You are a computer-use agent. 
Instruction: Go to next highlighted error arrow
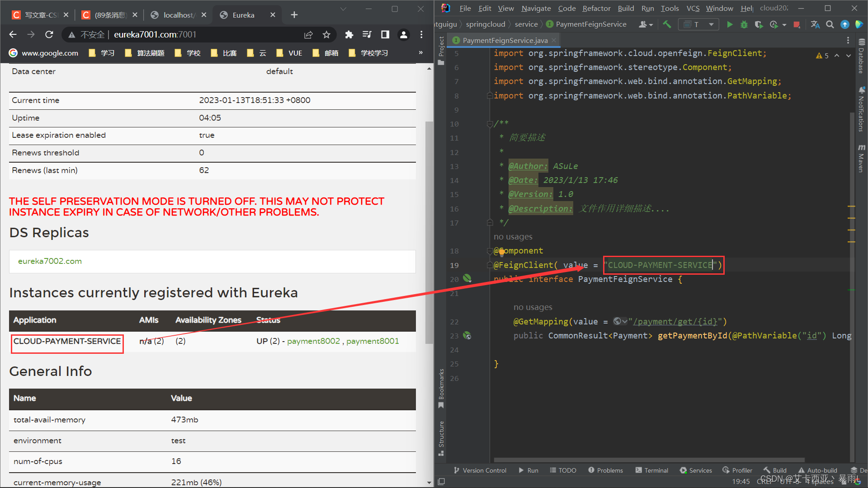tap(849, 56)
